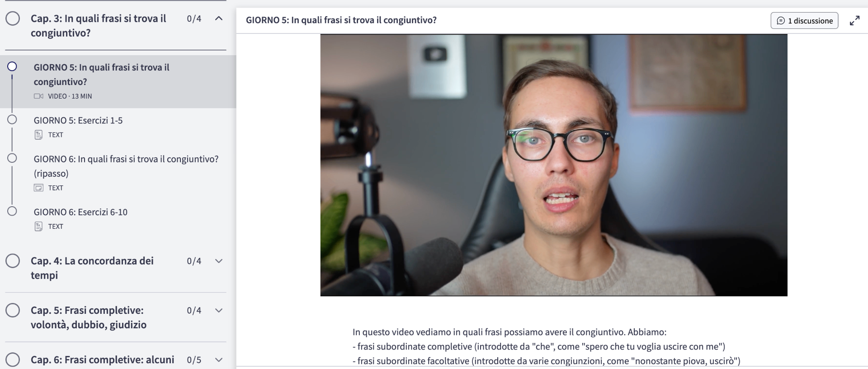This screenshot has height=369, width=868.
Task: Click the text icon under Esercizi 6-10
Action: 38,227
